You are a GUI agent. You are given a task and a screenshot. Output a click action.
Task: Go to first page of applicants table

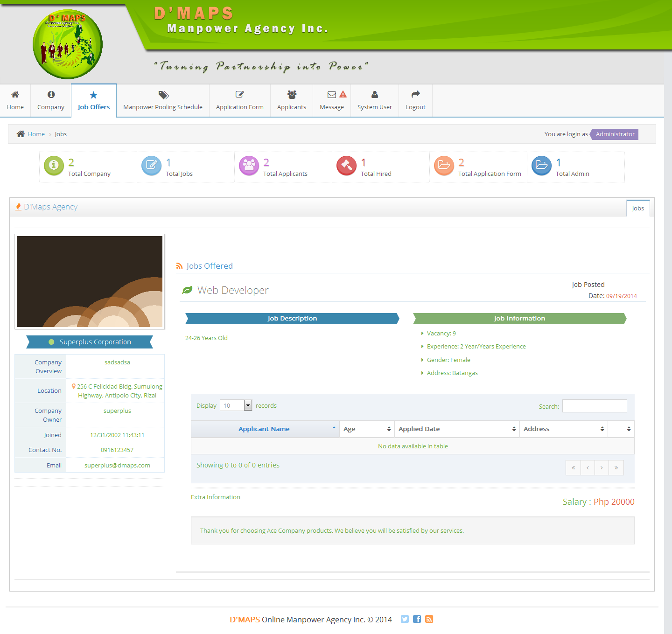coord(573,467)
